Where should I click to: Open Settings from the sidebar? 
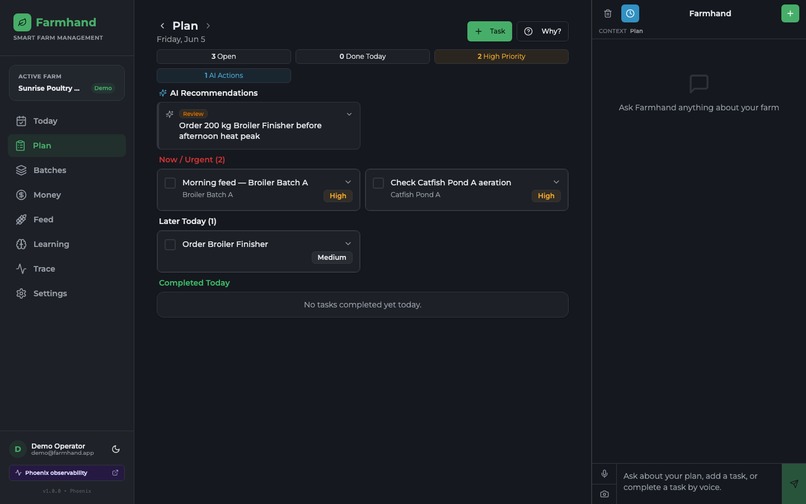coord(67,294)
